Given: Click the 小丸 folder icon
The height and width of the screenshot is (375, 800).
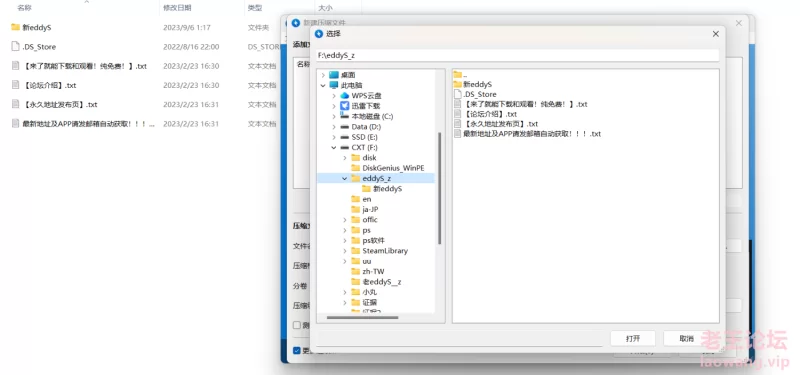Looking at the screenshot, I should [x=356, y=292].
